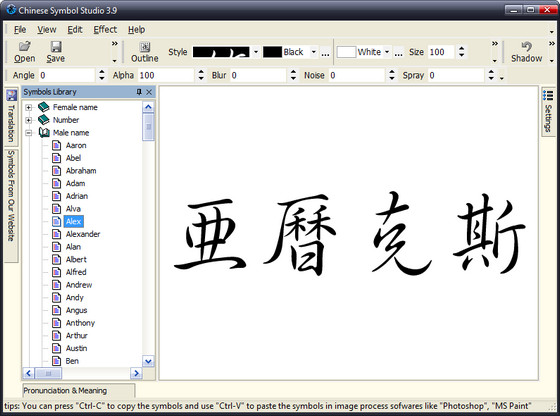Toggle the Outline effect icon
The width and height of the screenshot is (560, 416).
[x=145, y=47]
